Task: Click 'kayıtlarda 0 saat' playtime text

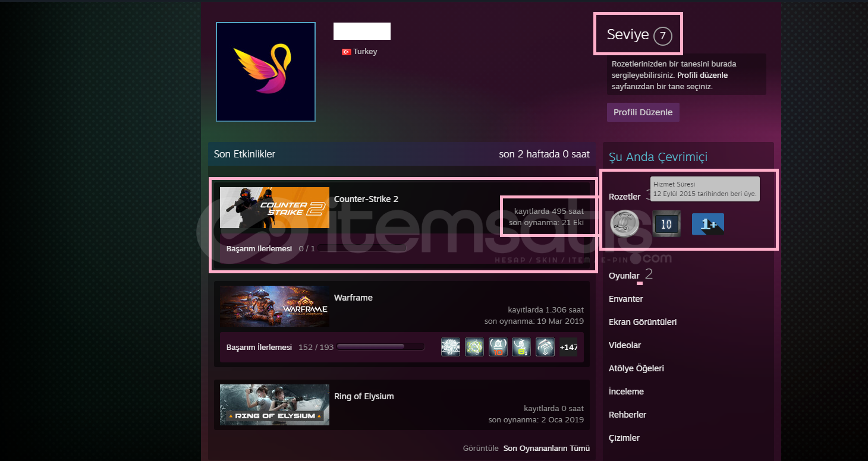Action: click(x=554, y=408)
